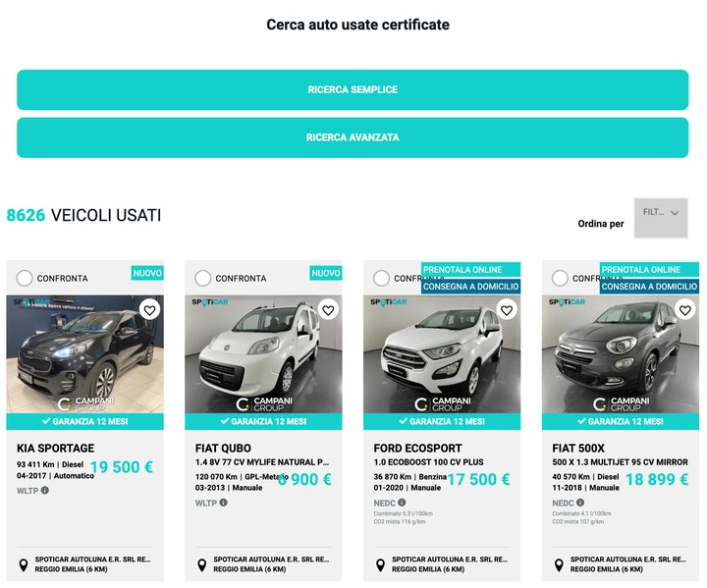The image size is (707, 588).
Task: Open the Ricerca Semplice search panel
Action: tap(353, 89)
